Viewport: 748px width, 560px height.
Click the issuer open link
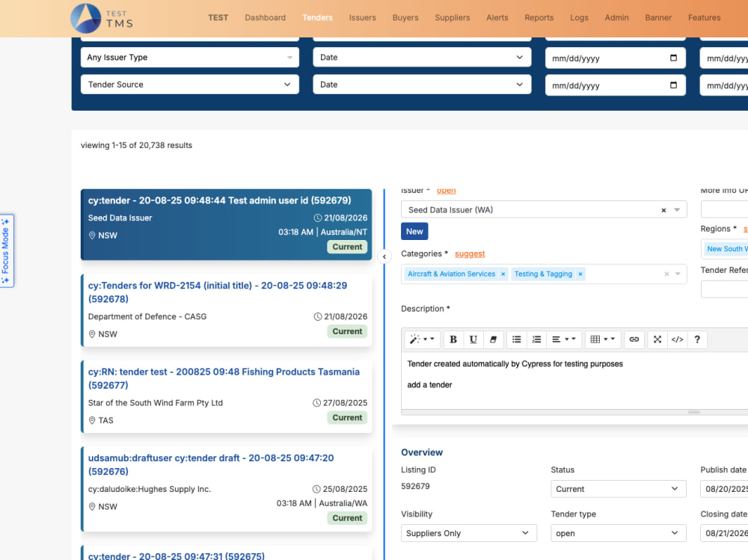click(446, 191)
